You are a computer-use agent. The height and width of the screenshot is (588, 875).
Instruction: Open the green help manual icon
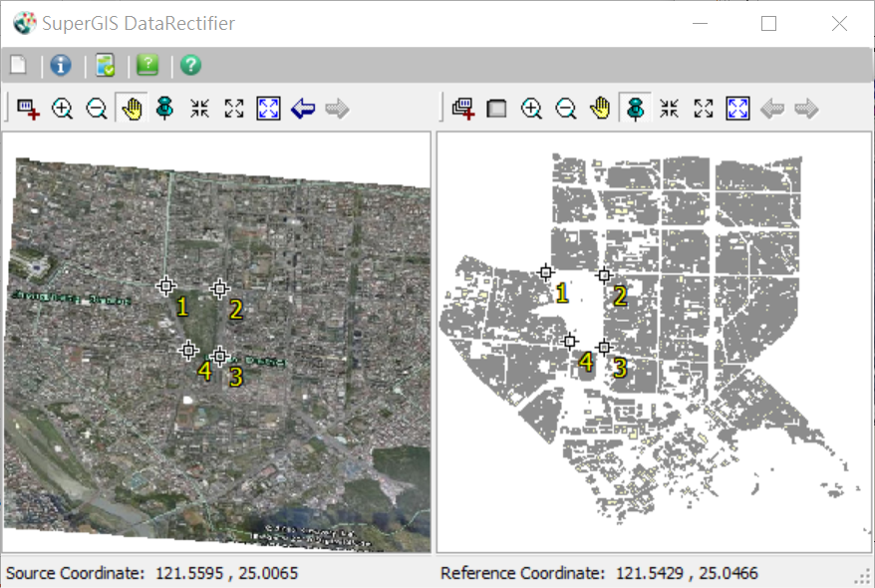point(147,66)
